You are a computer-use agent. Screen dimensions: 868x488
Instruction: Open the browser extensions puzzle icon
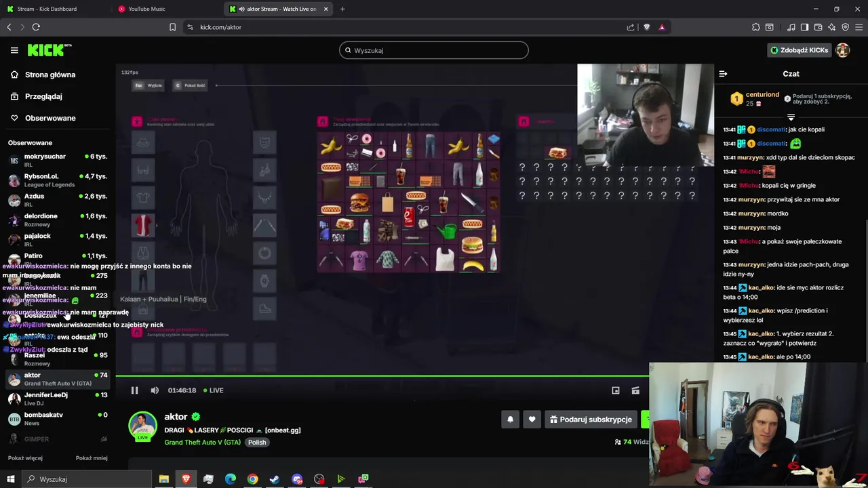(756, 27)
